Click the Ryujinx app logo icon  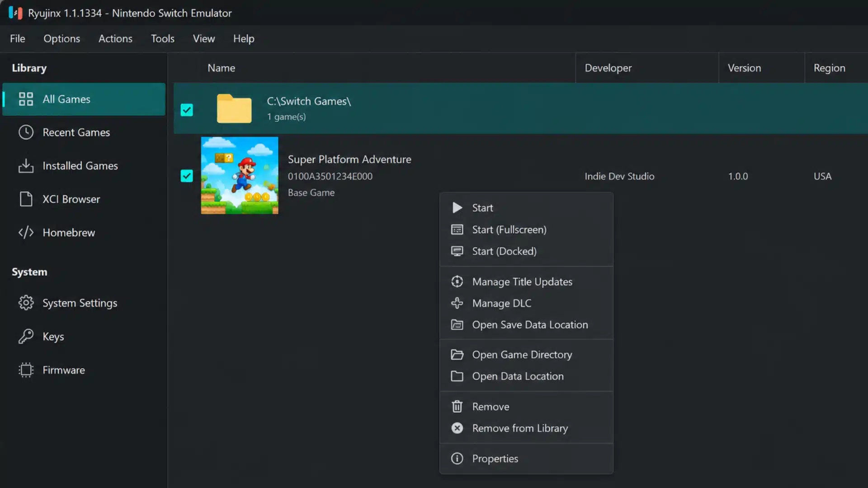pos(15,13)
